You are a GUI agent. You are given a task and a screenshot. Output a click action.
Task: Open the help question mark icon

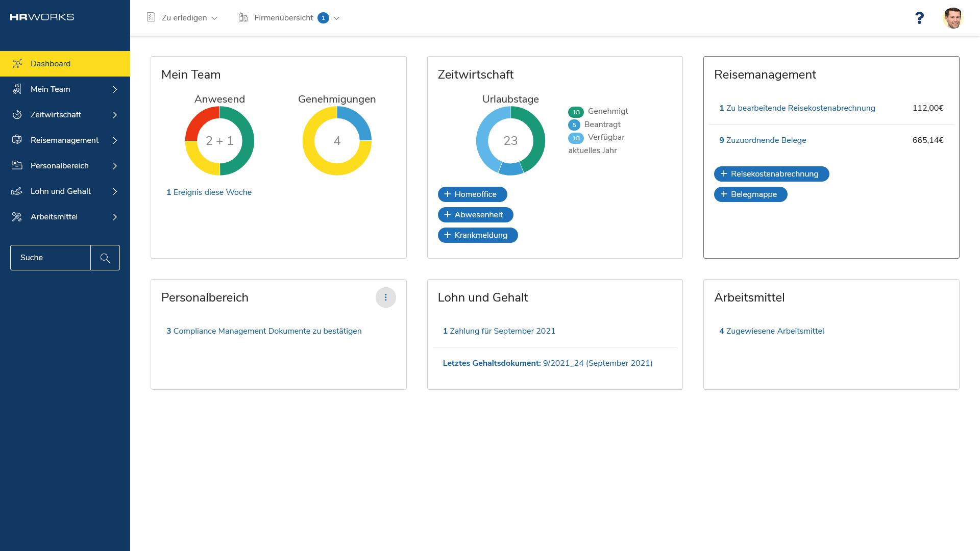920,18
